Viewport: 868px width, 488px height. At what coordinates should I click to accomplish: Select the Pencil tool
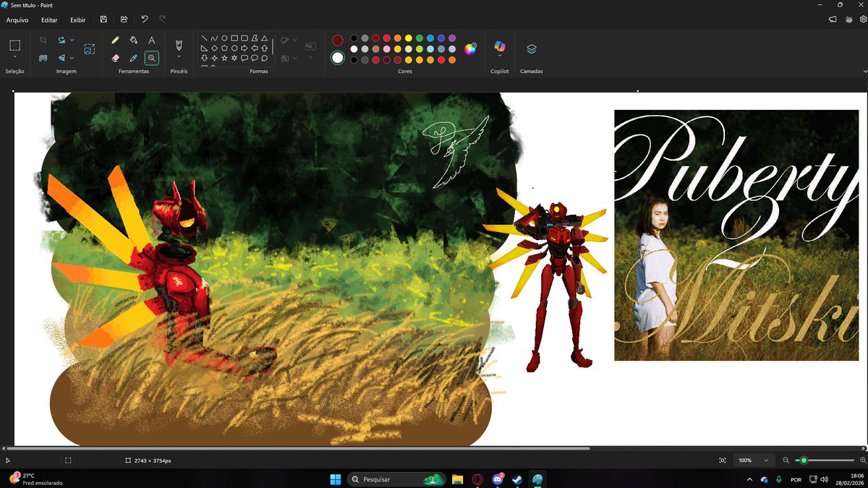coord(116,40)
